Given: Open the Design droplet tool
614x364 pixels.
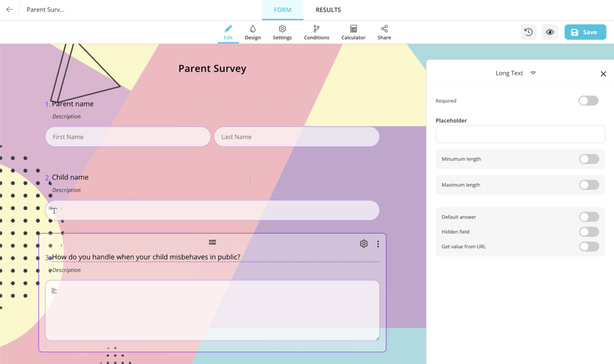Looking at the screenshot, I should pyautogui.click(x=252, y=33).
